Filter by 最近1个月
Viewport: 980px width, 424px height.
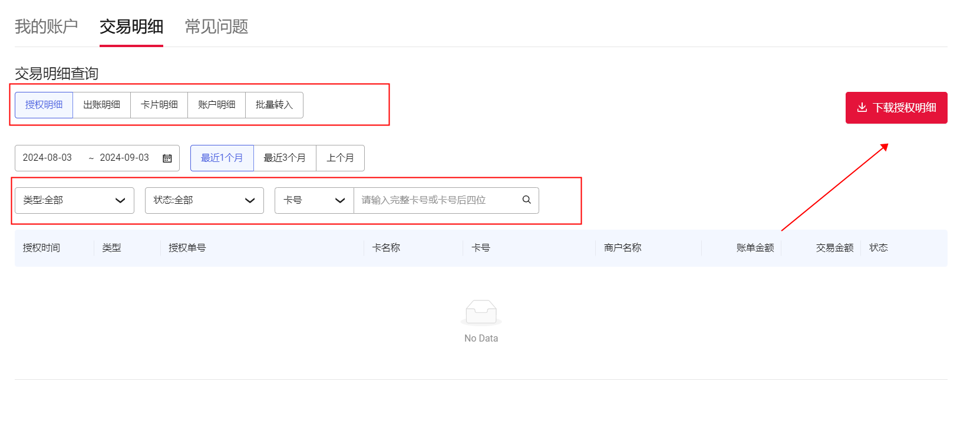[222, 158]
